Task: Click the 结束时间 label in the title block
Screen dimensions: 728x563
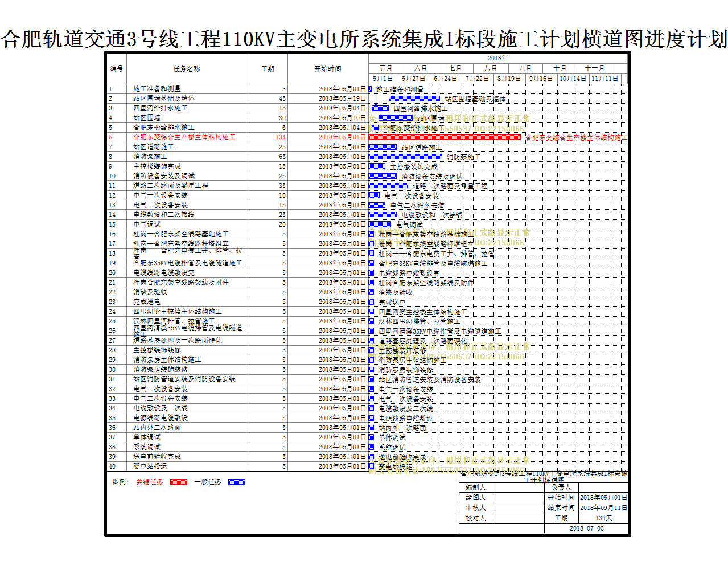Action: click(x=561, y=508)
